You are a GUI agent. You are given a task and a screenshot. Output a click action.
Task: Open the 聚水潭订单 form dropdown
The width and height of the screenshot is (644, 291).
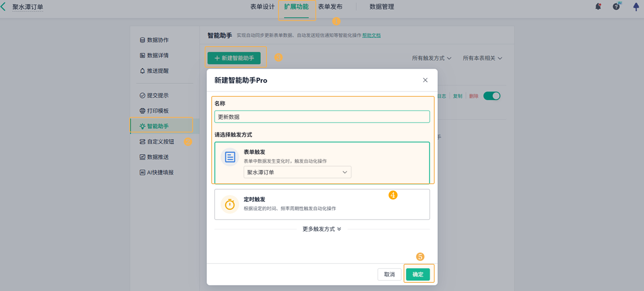pyautogui.click(x=297, y=172)
